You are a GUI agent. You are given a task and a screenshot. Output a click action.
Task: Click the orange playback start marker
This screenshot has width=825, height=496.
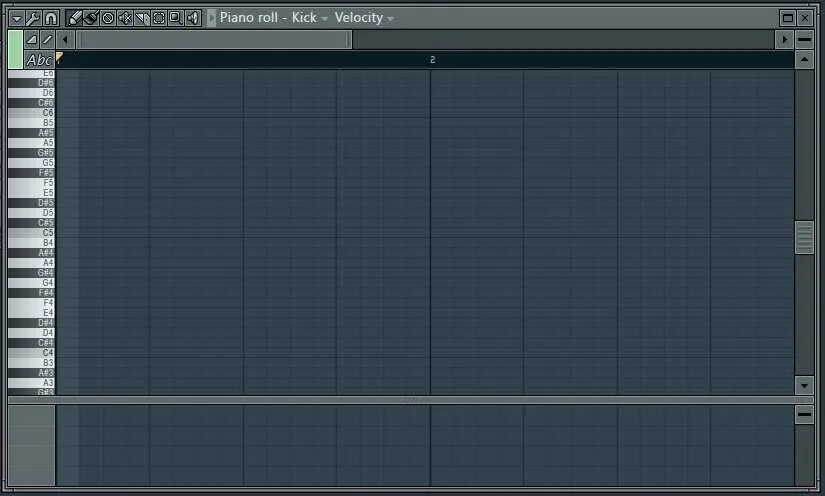click(59, 57)
